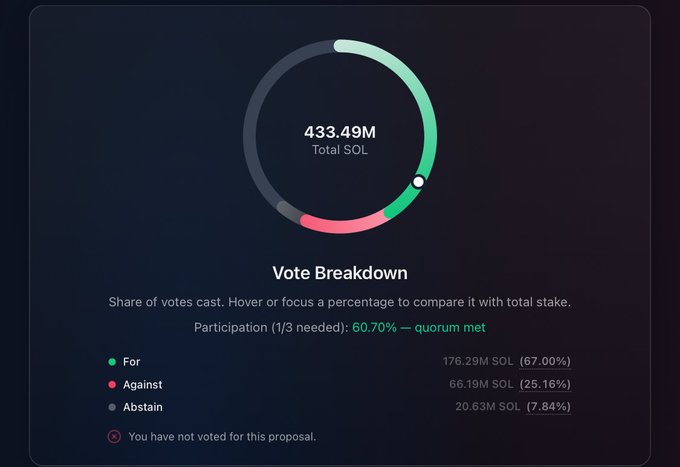
Task: Select the gray Abstain arc segment on the chart
Action: click(x=289, y=211)
